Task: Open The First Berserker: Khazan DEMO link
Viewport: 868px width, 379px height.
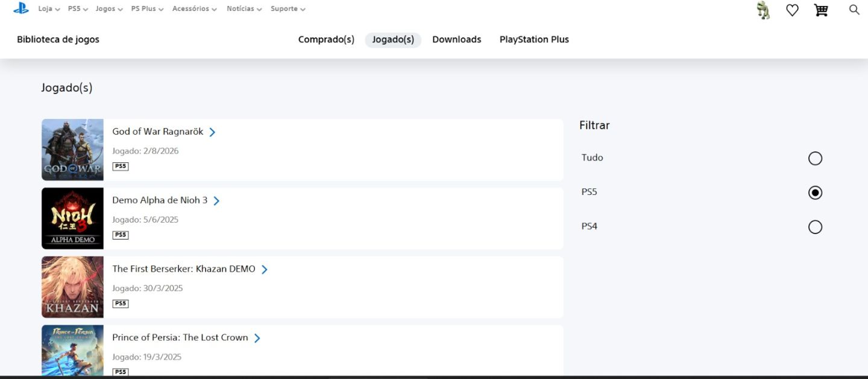Action: click(184, 269)
